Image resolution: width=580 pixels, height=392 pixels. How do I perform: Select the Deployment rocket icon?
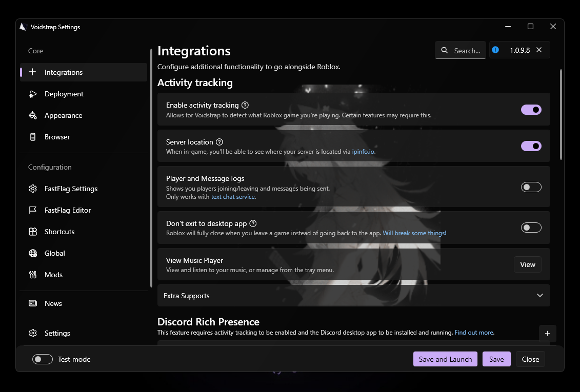click(x=32, y=94)
